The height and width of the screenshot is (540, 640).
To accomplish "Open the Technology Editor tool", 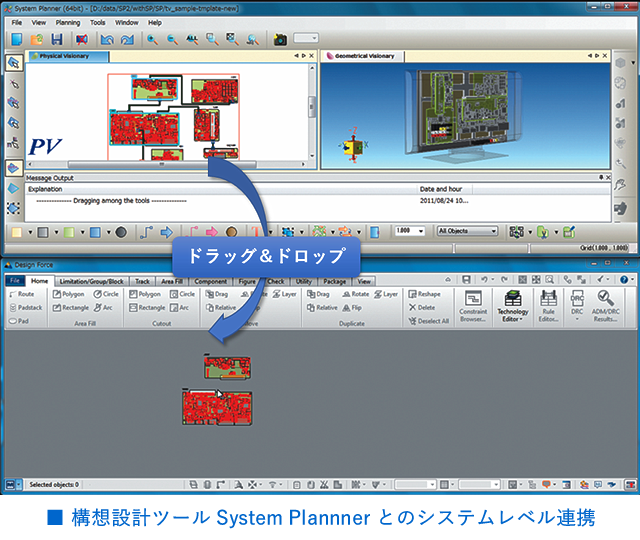I will pos(513,304).
